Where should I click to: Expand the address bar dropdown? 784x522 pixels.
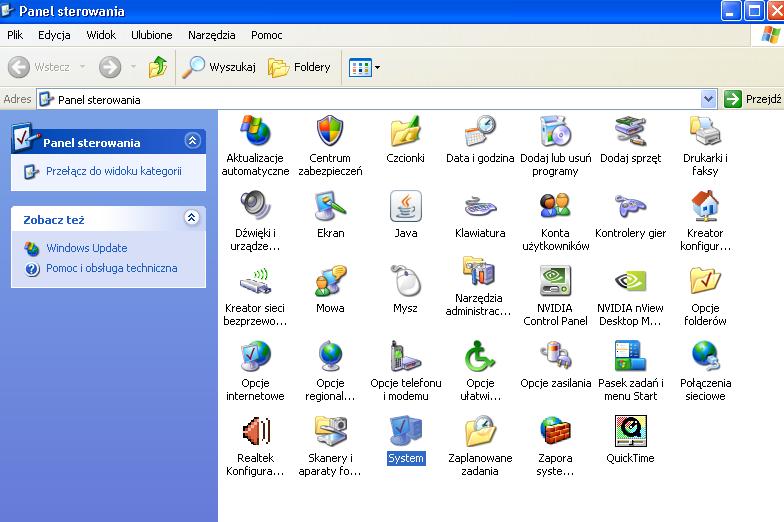tap(708, 99)
